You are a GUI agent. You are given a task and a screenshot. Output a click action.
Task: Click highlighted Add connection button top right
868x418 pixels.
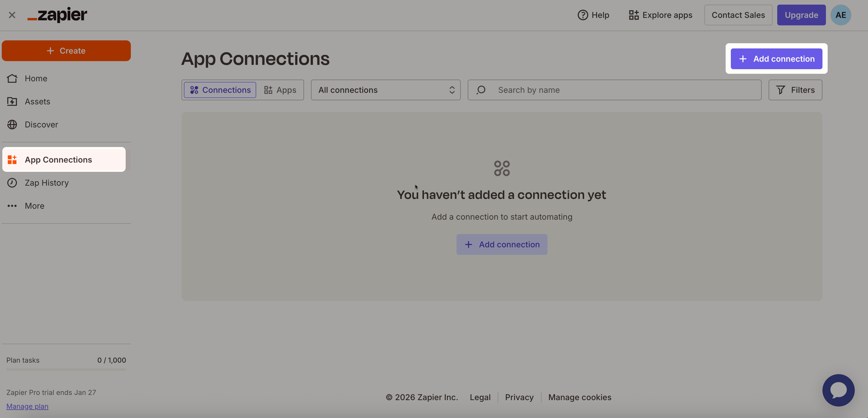tap(776, 59)
